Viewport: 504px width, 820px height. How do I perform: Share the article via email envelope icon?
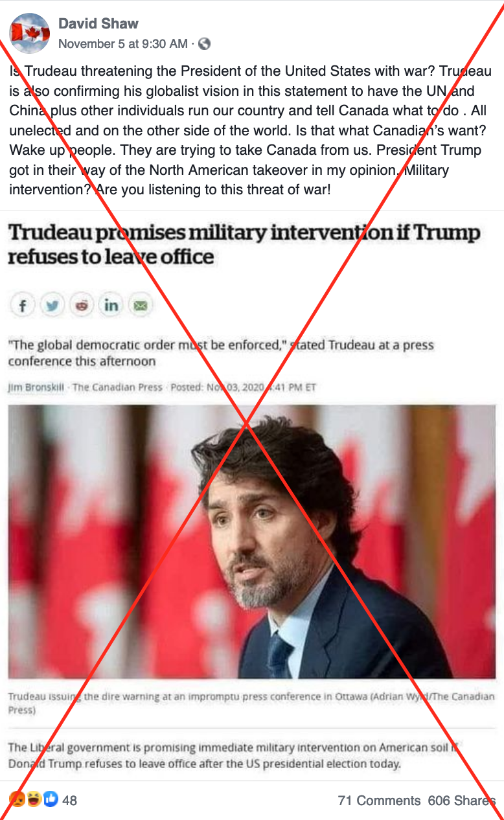pos(140,305)
